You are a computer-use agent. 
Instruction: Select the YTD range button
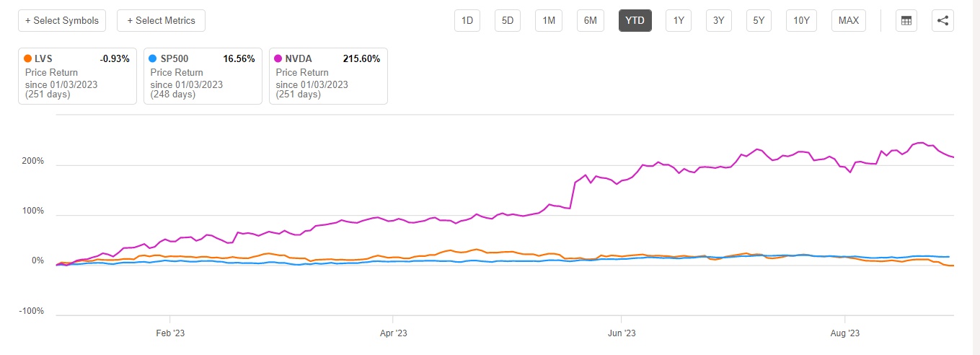[635, 20]
